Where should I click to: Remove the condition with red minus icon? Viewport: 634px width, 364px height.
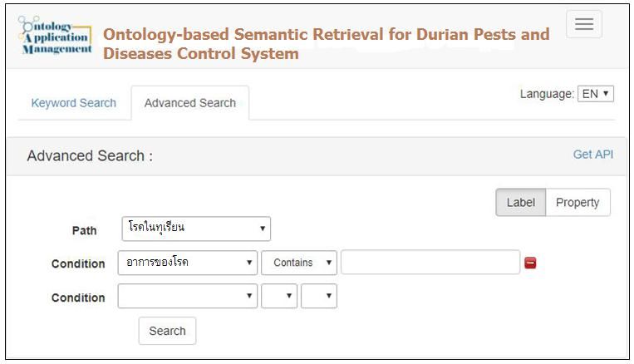(x=530, y=263)
